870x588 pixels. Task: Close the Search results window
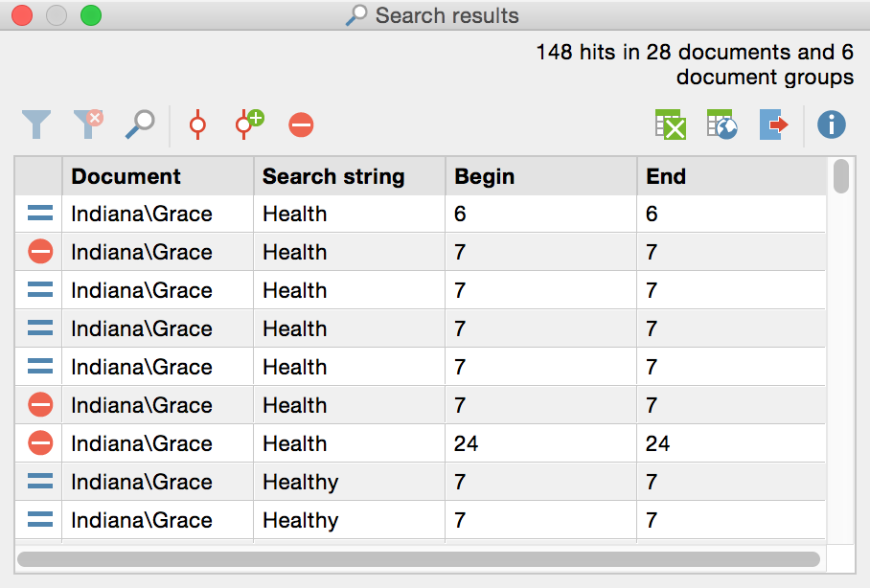click(22, 15)
